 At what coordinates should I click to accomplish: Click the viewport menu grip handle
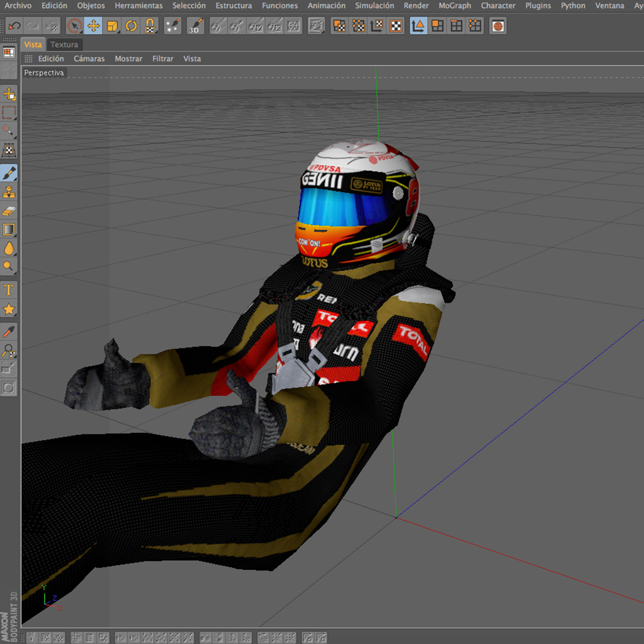(x=28, y=59)
